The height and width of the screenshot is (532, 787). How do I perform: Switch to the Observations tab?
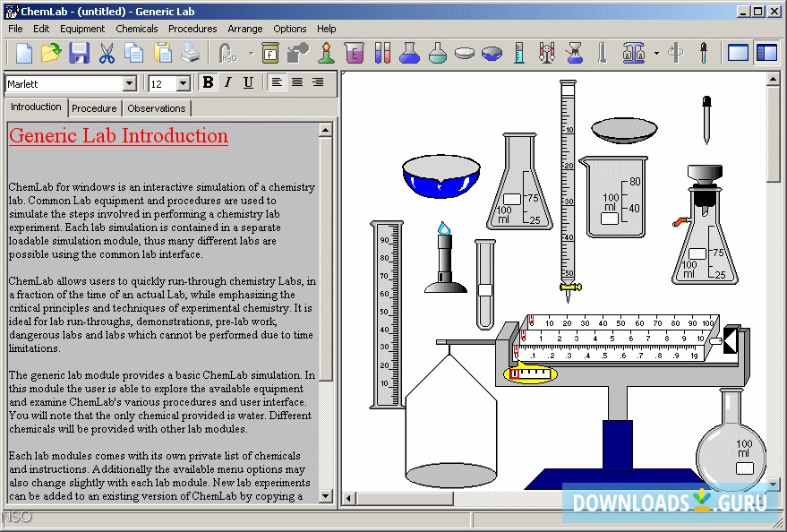[x=156, y=108]
